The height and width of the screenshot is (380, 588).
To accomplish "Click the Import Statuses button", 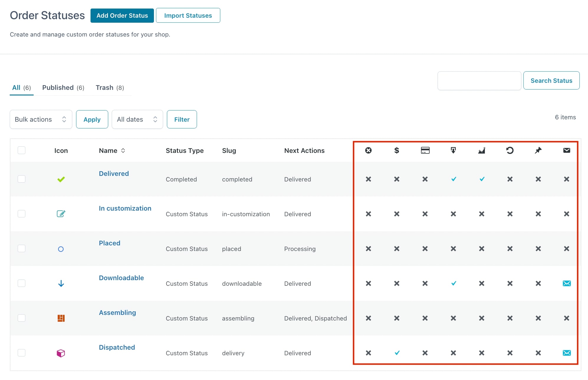I will pos(188,15).
